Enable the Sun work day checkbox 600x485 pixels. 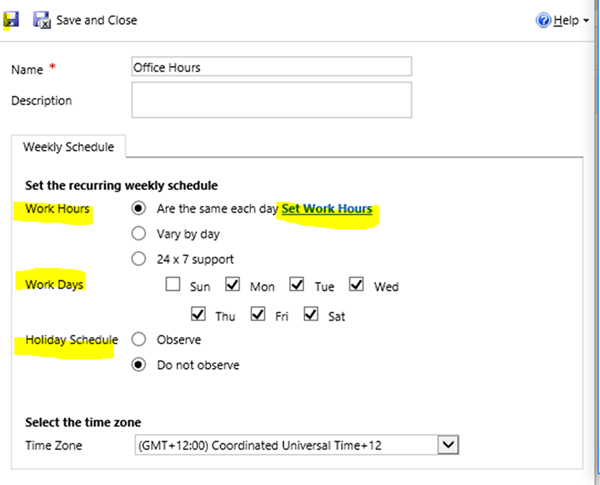(174, 286)
